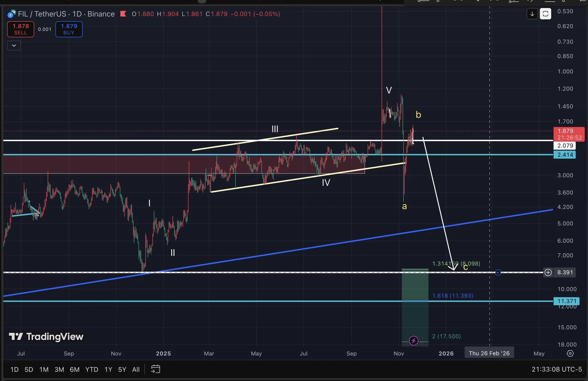Click the scroll-down arrow button top right

[532, 14]
